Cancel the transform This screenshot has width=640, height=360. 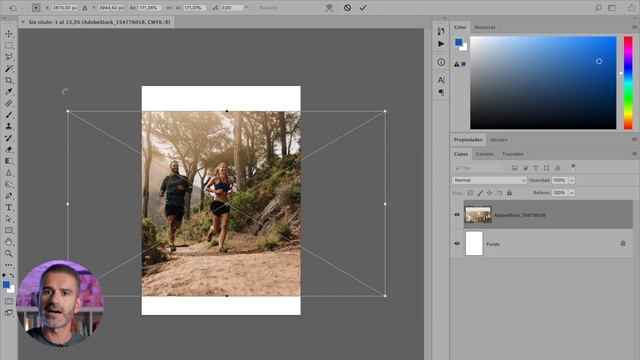347,7
